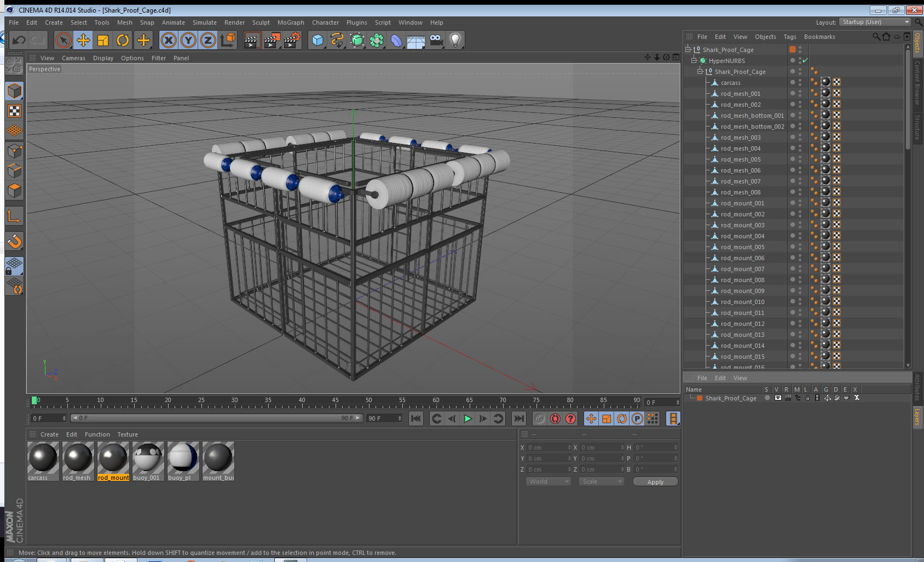Viewport: 924px width, 562px height.
Task: Open the MoGraph menu
Action: (291, 22)
